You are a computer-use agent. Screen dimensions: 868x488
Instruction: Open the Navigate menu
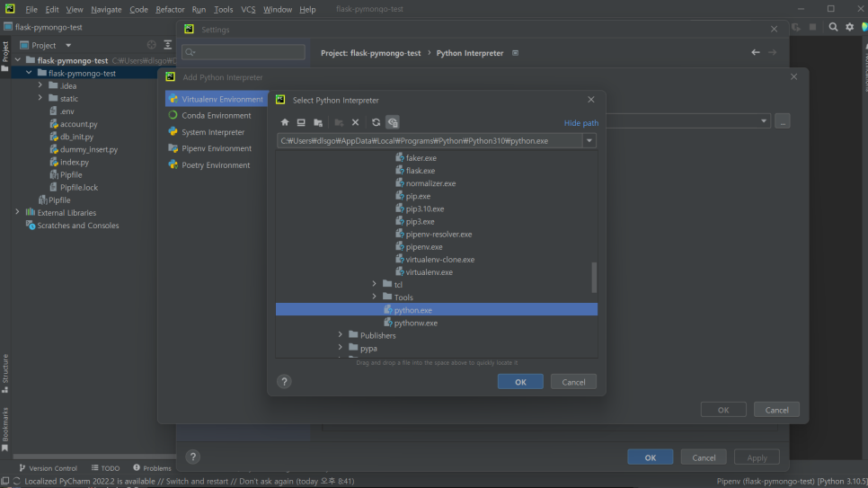tap(106, 9)
